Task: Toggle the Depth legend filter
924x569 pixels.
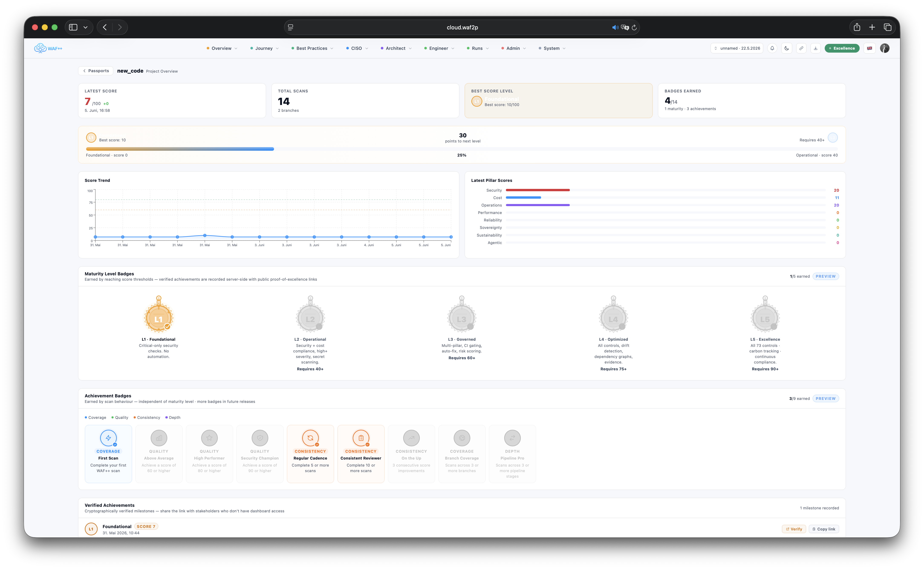Action: (173, 417)
